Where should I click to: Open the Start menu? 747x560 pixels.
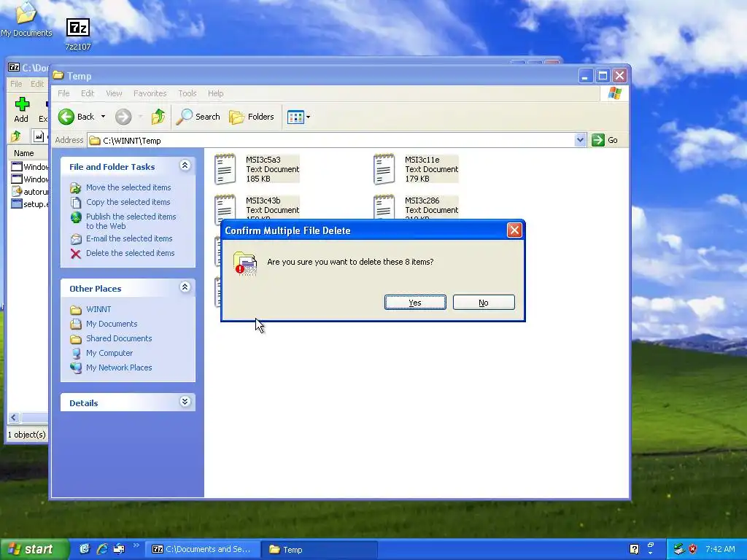(x=34, y=550)
